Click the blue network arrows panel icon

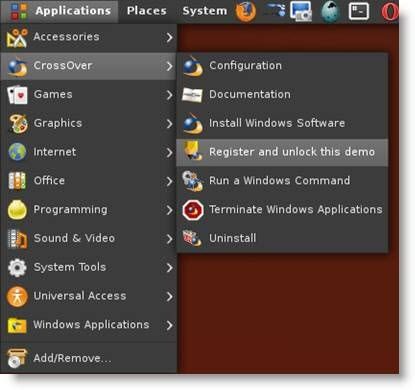[274, 10]
